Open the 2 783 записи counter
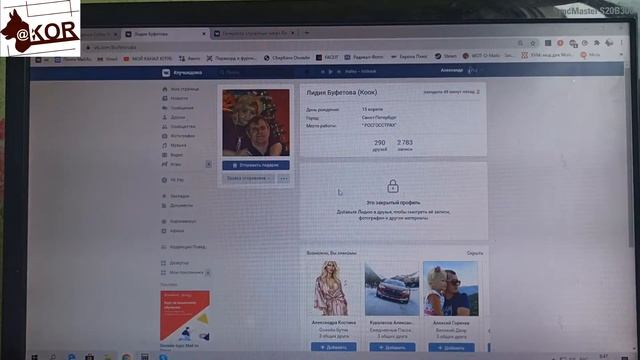Screen dimensions: 640x360 pos(405,145)
